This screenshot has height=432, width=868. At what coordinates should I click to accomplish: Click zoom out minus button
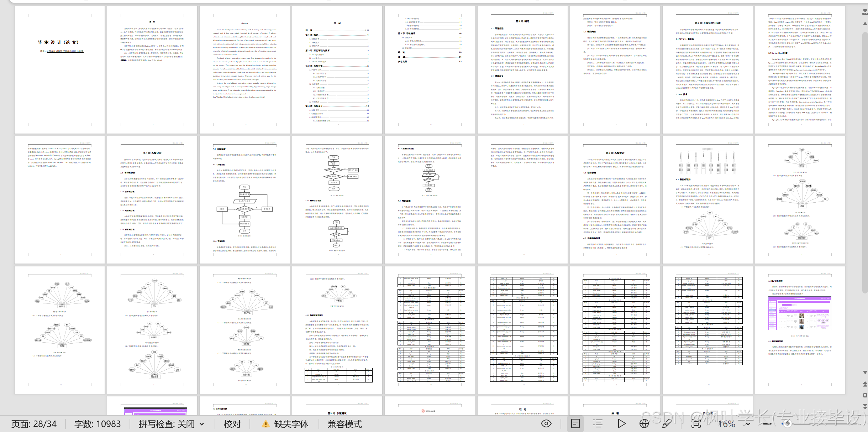[767, 424]
